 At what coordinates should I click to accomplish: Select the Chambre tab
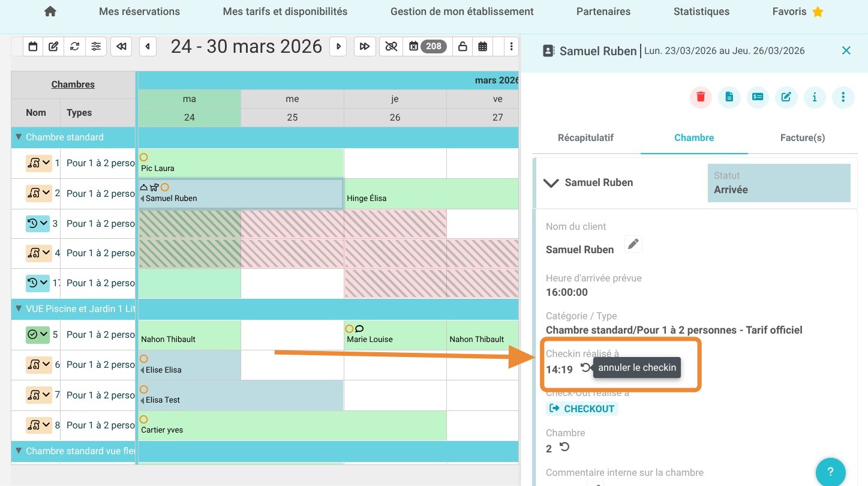694,137
